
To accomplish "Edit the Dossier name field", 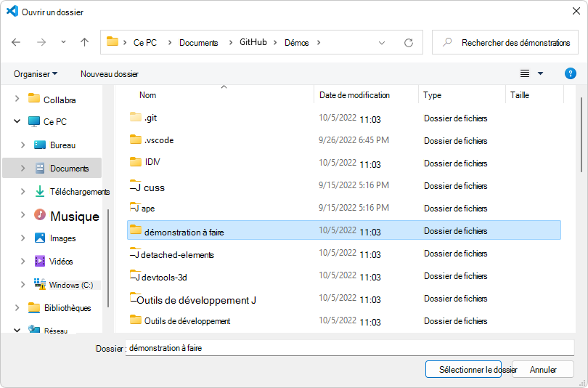I will click(349, 348).
